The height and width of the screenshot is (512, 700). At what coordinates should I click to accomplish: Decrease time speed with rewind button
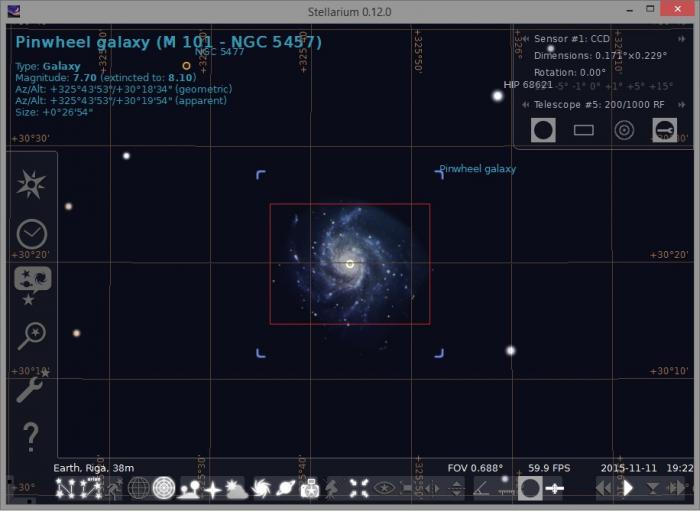point(603,488)
